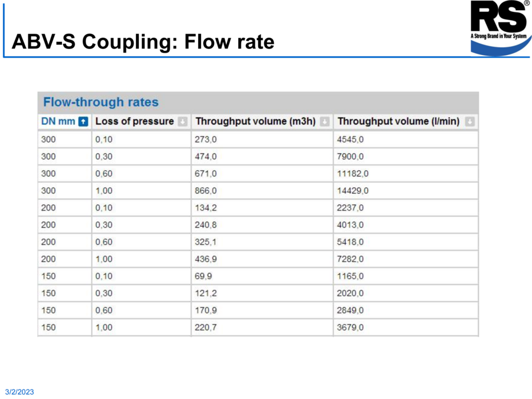This screenshot has height=399, width=532.
Task: Select the 220,7 throughput cell
Action: pos(262,327)
